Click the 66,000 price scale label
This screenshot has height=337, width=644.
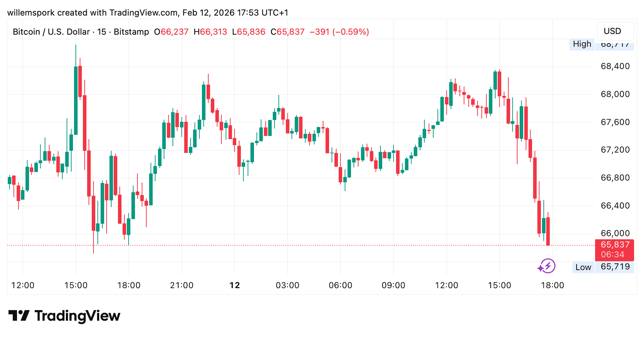(615, 233)
